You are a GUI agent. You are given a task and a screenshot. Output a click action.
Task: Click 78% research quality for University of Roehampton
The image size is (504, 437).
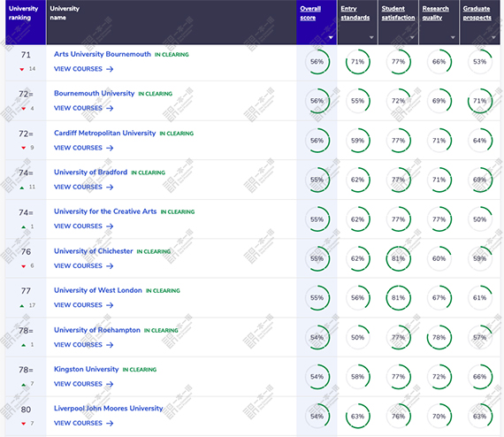(439, 338)
